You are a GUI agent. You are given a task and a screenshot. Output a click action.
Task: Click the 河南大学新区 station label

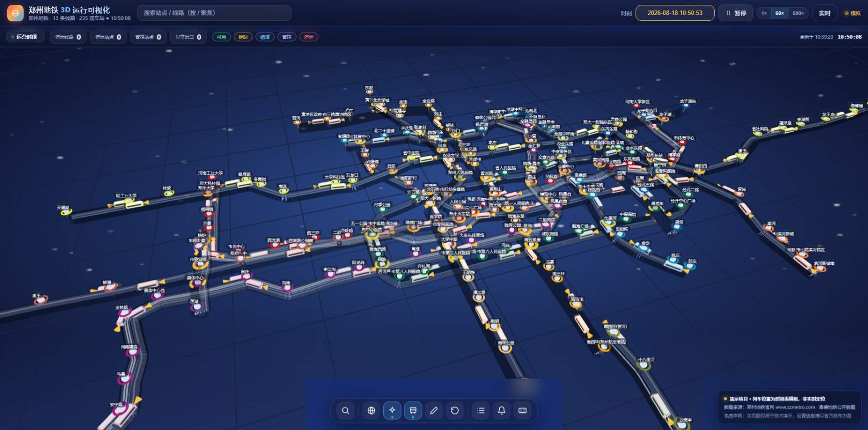pos(637,102)
